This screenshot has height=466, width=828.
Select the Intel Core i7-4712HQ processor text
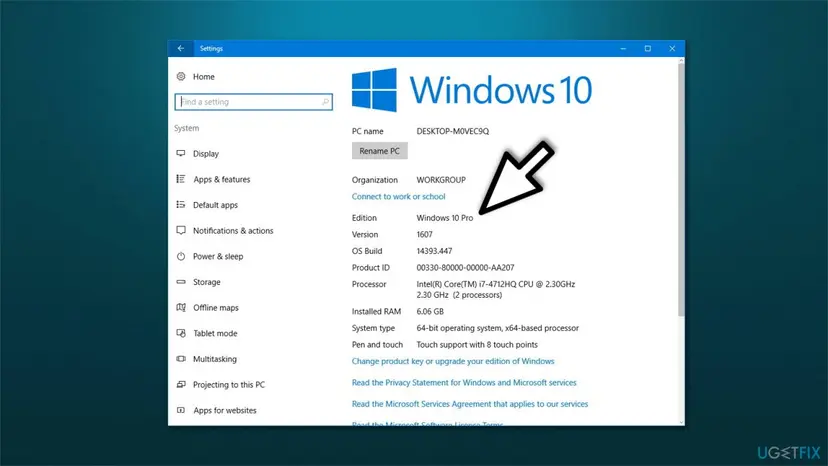495,290
